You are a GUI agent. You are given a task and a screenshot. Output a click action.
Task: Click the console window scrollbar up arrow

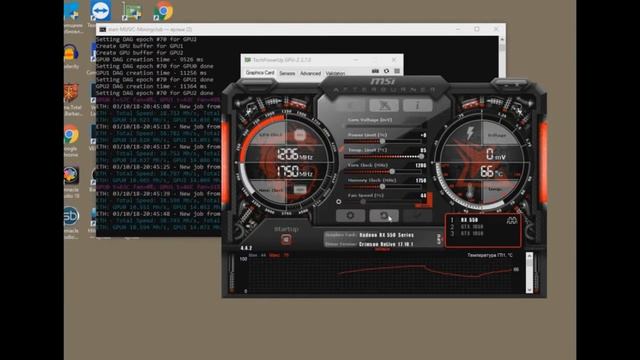click(x=502, y=39)
